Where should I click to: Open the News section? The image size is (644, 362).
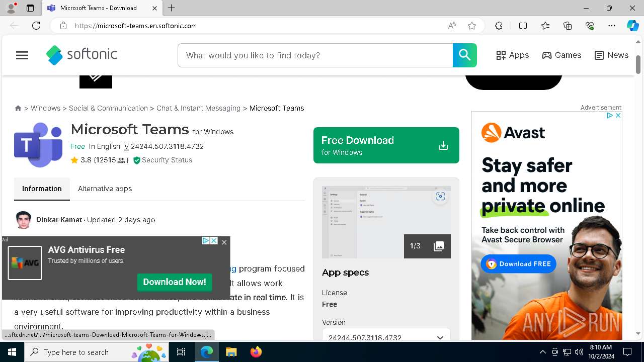coord(611,55)
